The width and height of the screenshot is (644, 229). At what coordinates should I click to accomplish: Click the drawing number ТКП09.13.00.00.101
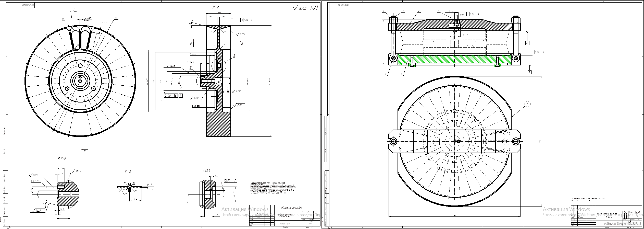[291, 208]
